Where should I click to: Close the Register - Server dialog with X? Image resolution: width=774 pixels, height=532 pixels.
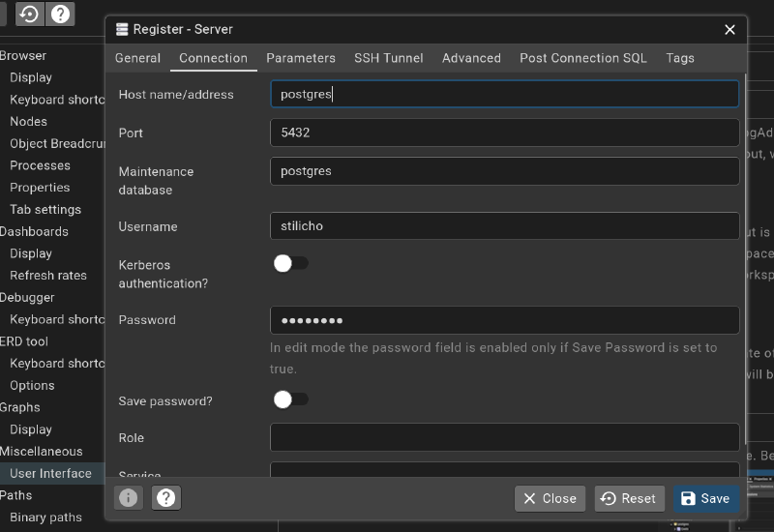(x=729, y=30)
